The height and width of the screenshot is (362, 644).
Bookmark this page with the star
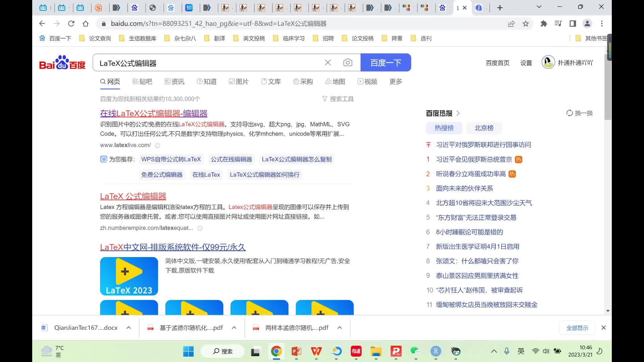coord(526,23)
